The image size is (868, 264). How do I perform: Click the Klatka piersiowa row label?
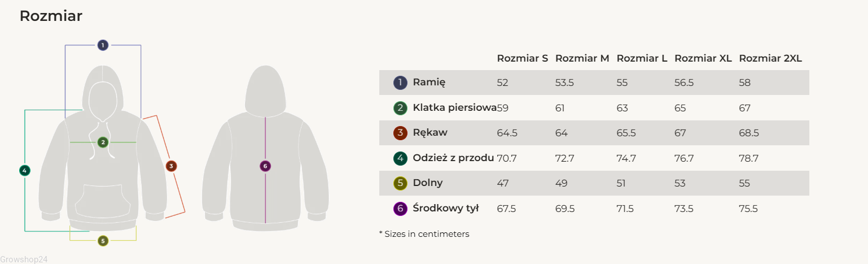(x=455, y=107)
